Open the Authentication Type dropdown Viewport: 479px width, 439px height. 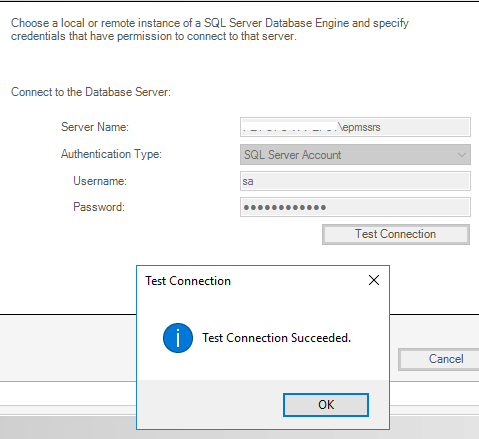(355, 155)
